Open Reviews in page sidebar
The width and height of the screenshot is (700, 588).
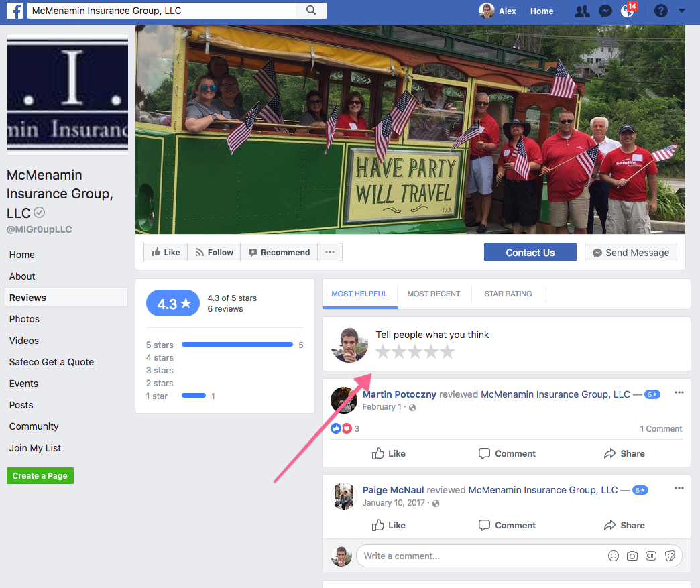[x=66, y=297]
